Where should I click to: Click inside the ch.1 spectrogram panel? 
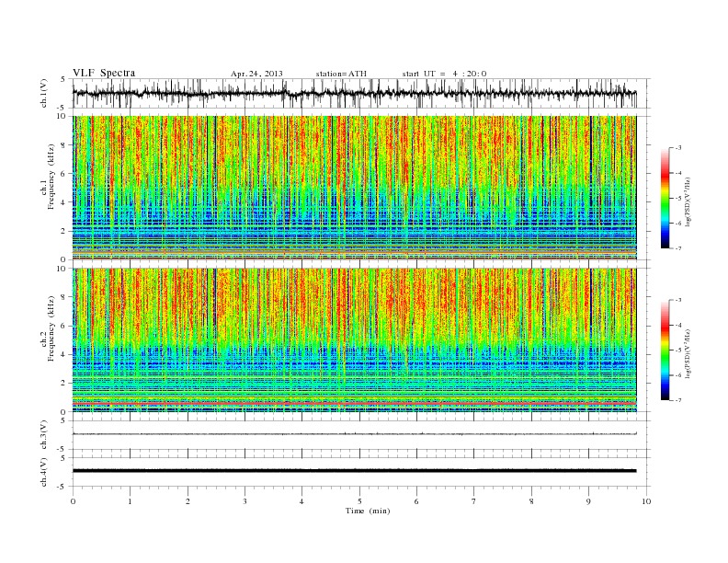coord(354,188)
